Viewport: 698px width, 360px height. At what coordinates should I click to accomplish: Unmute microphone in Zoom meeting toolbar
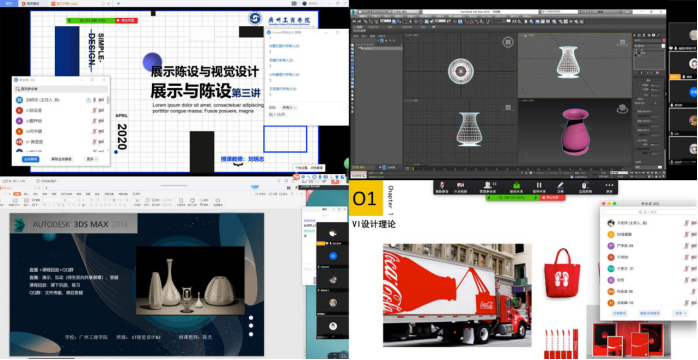coord(442,186)
